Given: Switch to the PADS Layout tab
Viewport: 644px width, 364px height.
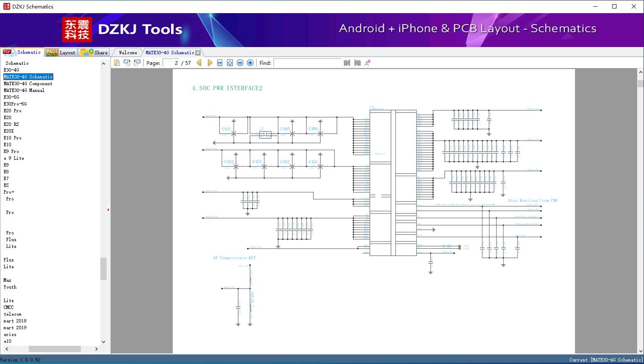Looking at the screenshot, I should 61,53.
